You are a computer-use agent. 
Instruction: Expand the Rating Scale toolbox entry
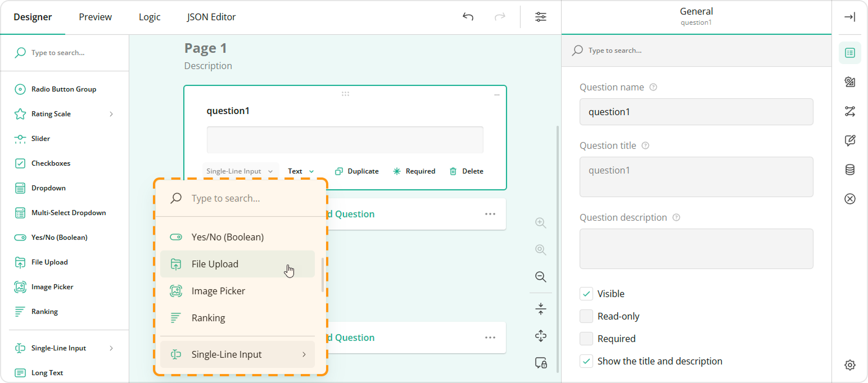[111, 113]
